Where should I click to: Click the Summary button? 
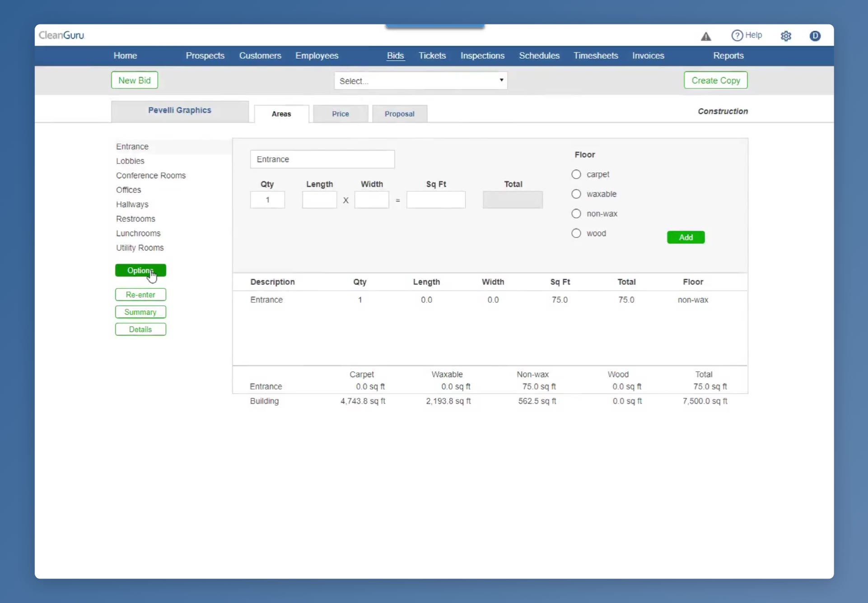(x=140, y=312)
